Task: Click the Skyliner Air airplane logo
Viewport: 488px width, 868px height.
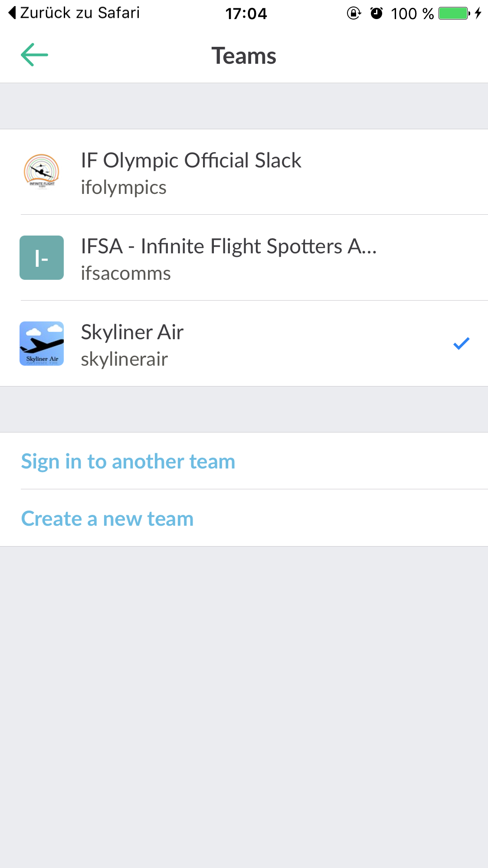Action: coord(42,344)
